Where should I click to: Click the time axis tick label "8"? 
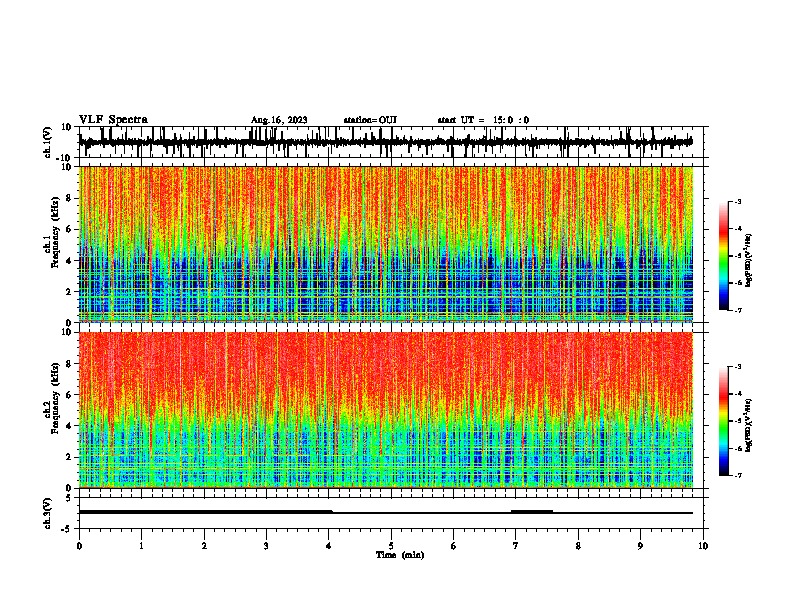click(x=578, y=546)
